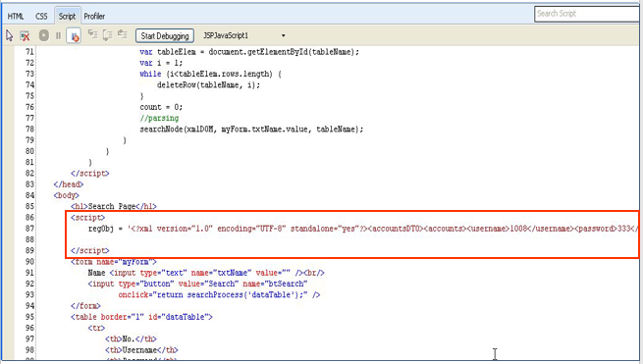
Task: Click the '<table border="1" id="dataTable">' line
Action: click(141, 317)
